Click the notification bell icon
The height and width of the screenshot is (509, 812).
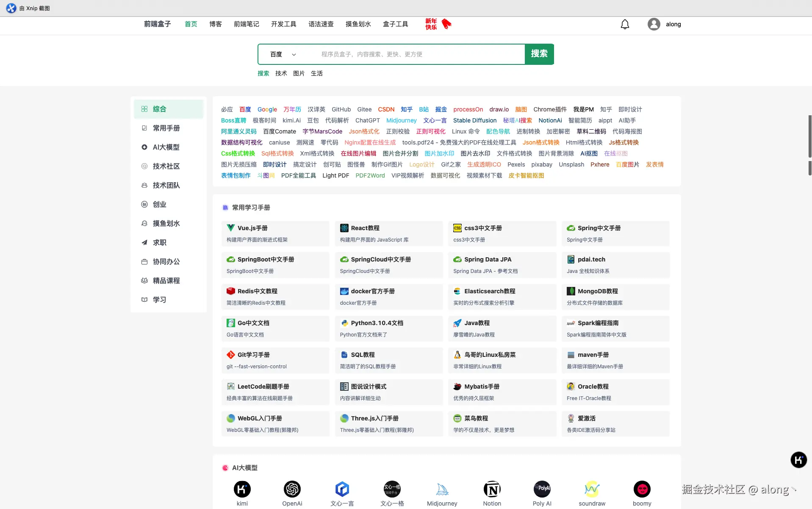(625, 24)
